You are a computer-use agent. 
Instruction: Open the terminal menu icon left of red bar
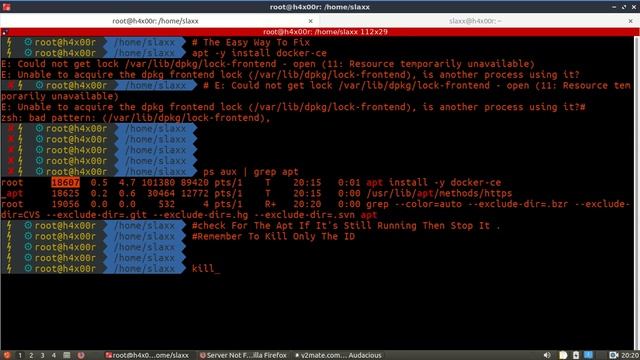tap(4, 32)
